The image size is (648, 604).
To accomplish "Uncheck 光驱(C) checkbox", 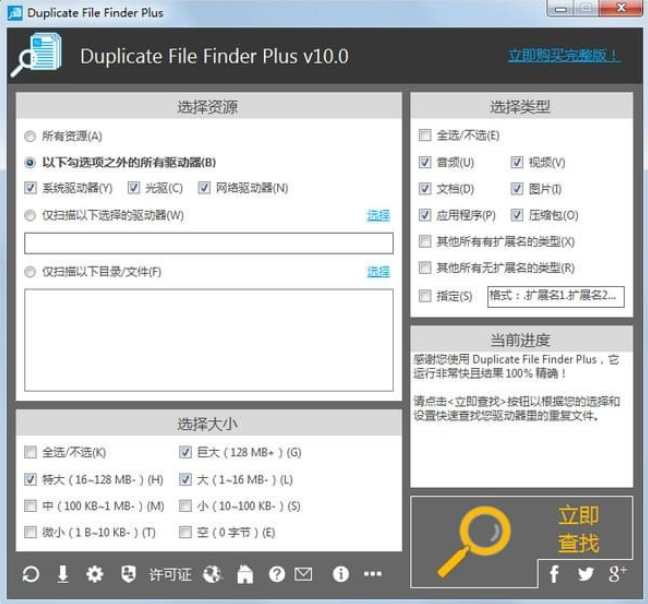I will coord(133,188).
